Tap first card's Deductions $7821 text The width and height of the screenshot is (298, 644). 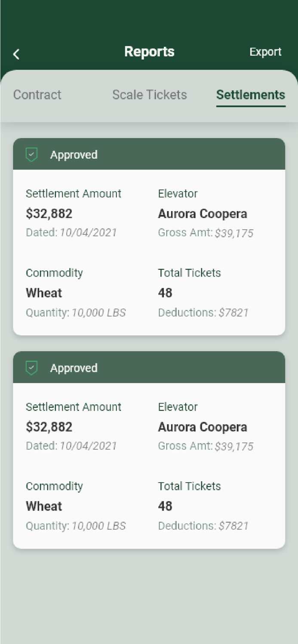pos(203,313)
